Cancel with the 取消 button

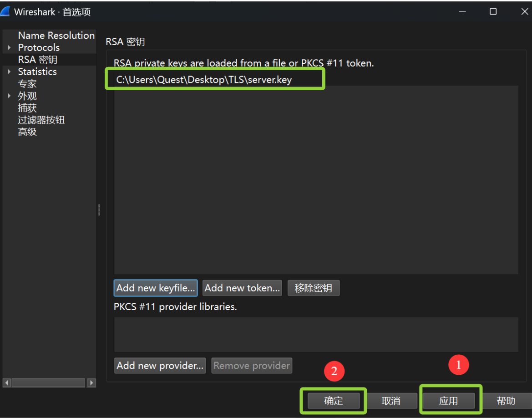391,401
